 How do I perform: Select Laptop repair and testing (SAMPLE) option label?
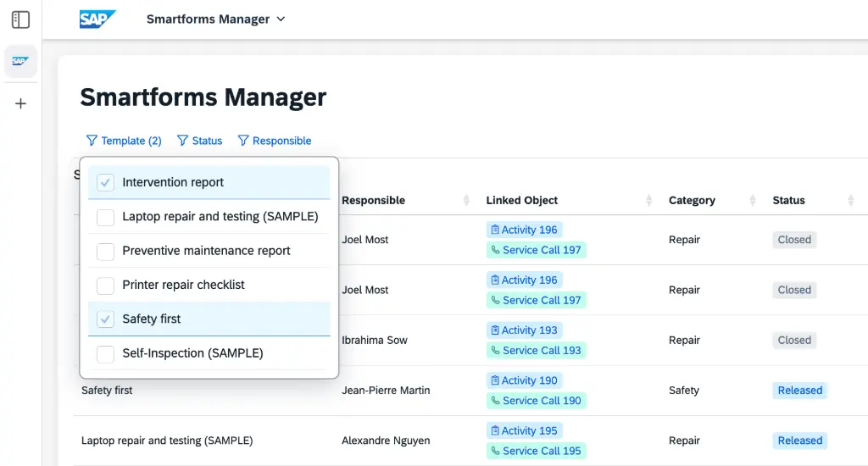tap(220, 216)
